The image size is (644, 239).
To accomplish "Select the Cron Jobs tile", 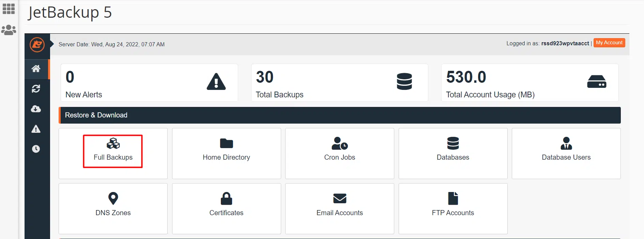I will click(339, 153).
